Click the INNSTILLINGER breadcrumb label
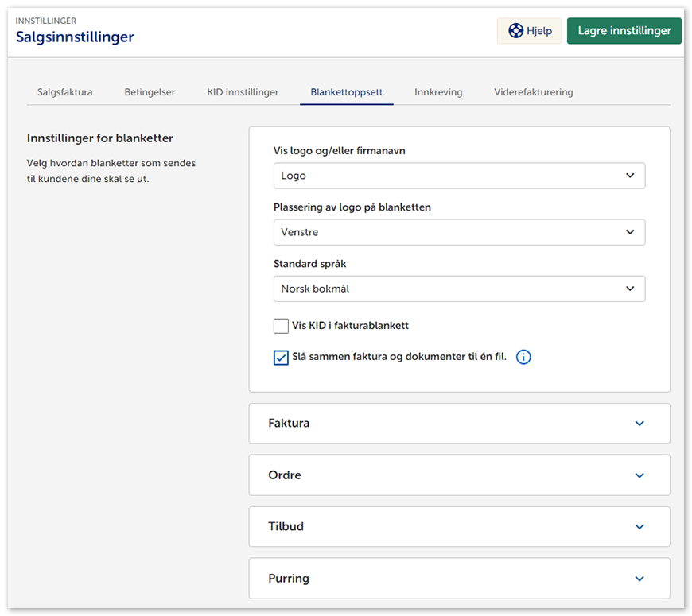The image size is (692, 616). coord(46,21)
